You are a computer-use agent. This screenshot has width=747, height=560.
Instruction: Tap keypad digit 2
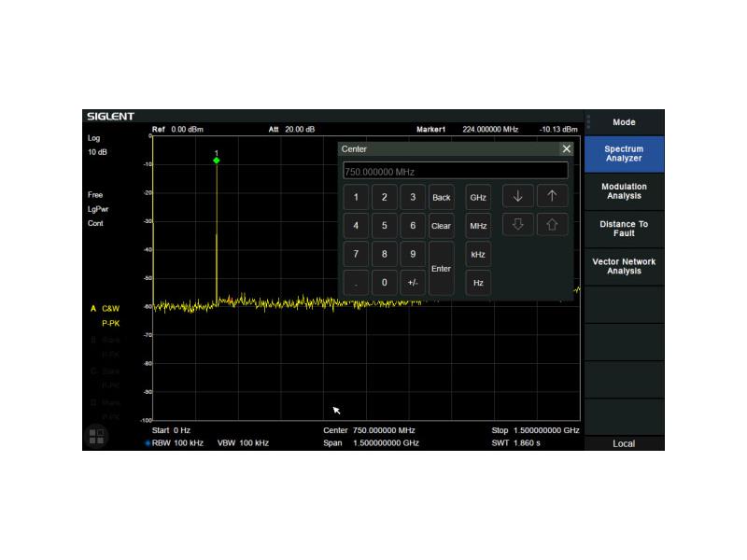(x=384, y=197)
